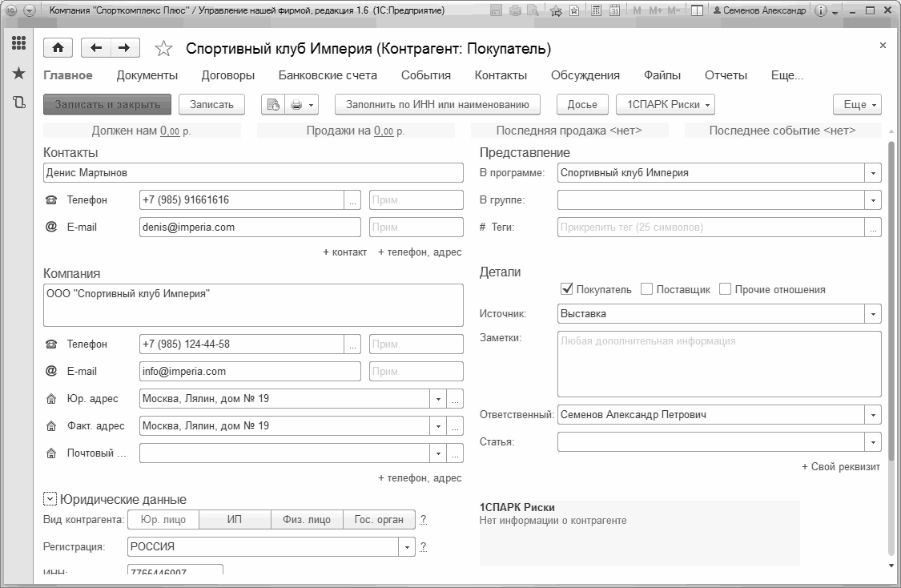The image size is (901, 588).
Task: Open ellipsis button for Теги field
Action: (x=873, y=227)
